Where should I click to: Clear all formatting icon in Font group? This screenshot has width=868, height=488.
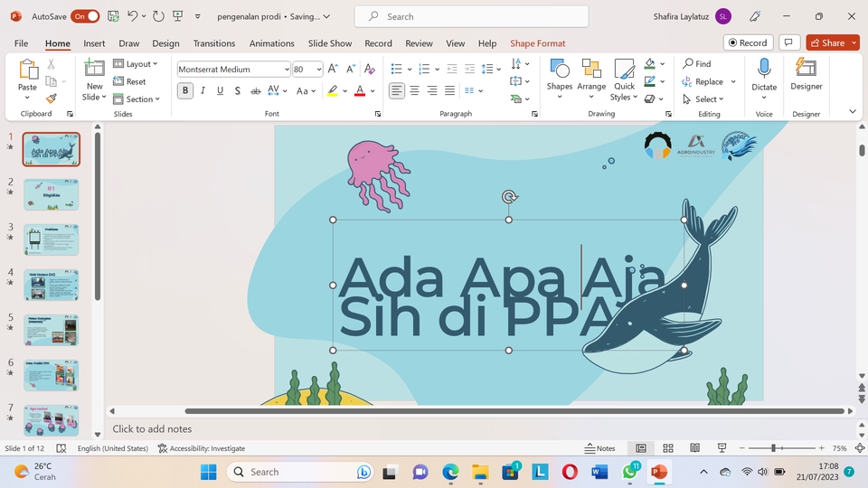point(369,69)
